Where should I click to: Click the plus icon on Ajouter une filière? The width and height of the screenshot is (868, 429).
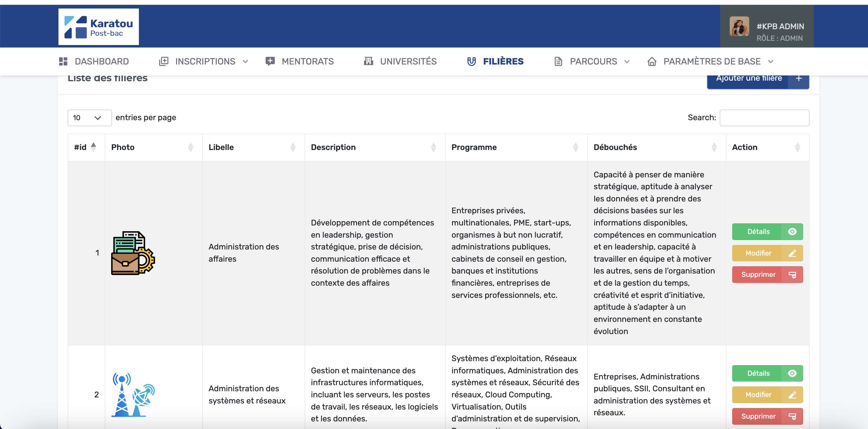point(799,78)
